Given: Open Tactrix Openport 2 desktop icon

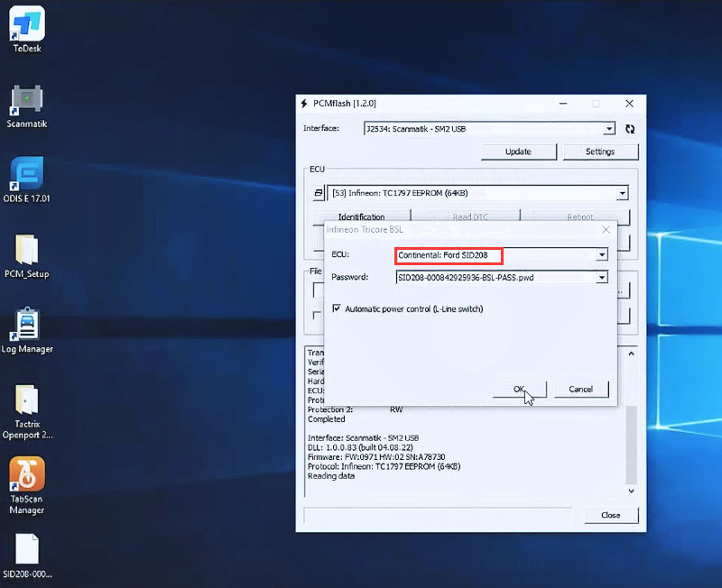Looking at the screenshot, I should (x=27, y=402).
